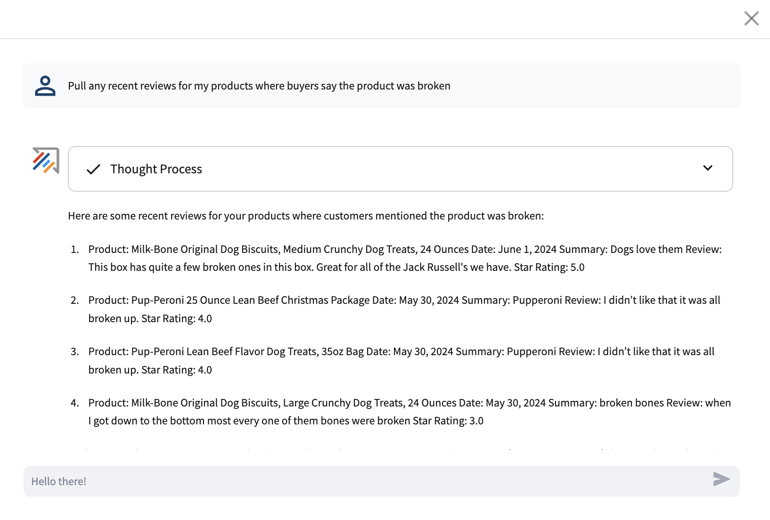Click the 'Star Rating: 3.0' text
The width and height of the screenshot is (770, 520).
click(448, 421)
